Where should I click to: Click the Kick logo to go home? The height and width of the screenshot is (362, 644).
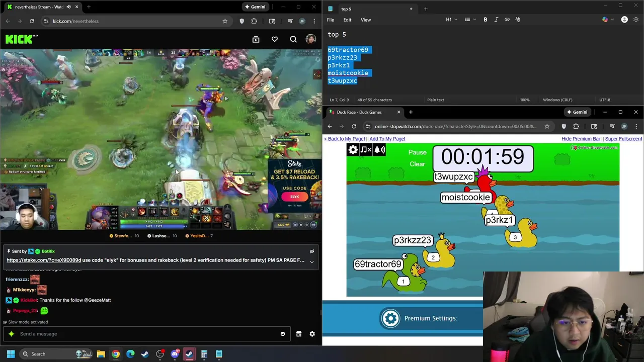tap(22, 39)
